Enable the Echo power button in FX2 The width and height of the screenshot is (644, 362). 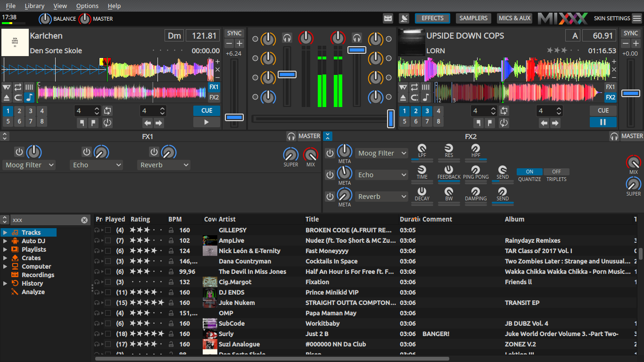tap(330, 175)
